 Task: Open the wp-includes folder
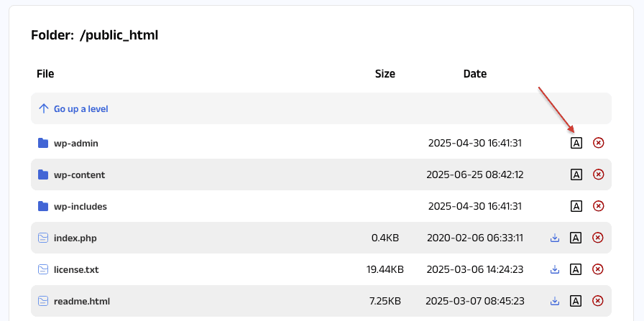[x=80, y=206]
